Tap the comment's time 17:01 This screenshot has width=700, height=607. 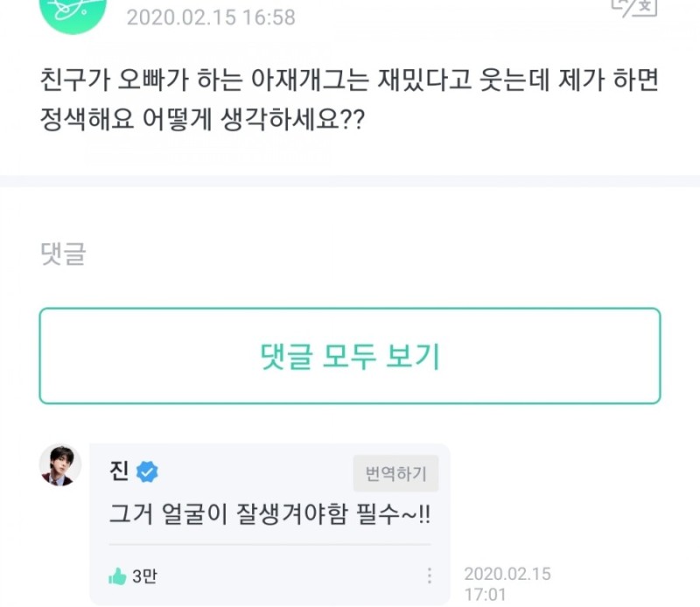[484, 595]
